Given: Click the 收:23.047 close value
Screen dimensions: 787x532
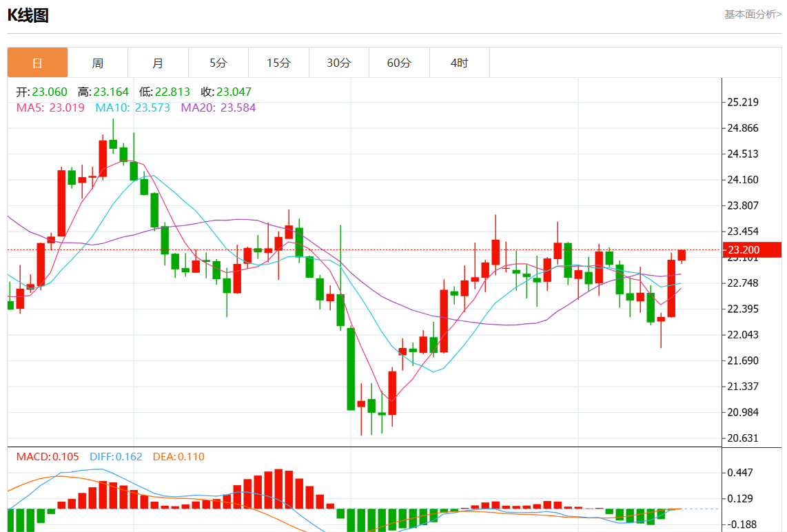Looking at the screenshot, I should point(226,92).
